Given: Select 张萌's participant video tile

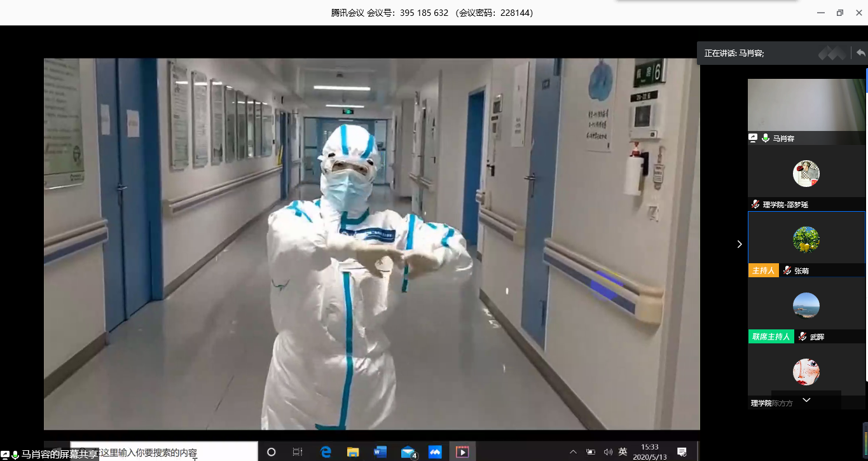Looking at the screenshot, I should (806, 238).
